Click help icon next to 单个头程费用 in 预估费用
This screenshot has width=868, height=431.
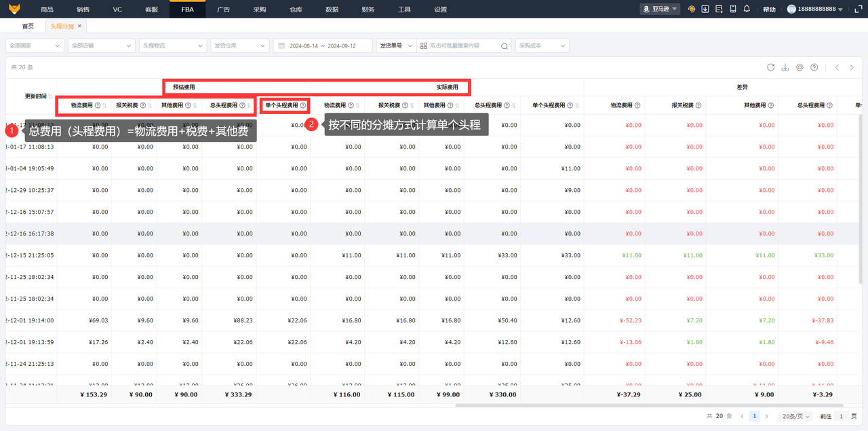[302, 105]
